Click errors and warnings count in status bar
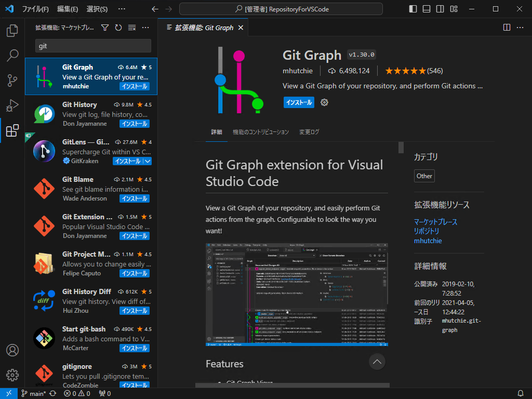The image size is (532, 399). [x=77, y=394]
